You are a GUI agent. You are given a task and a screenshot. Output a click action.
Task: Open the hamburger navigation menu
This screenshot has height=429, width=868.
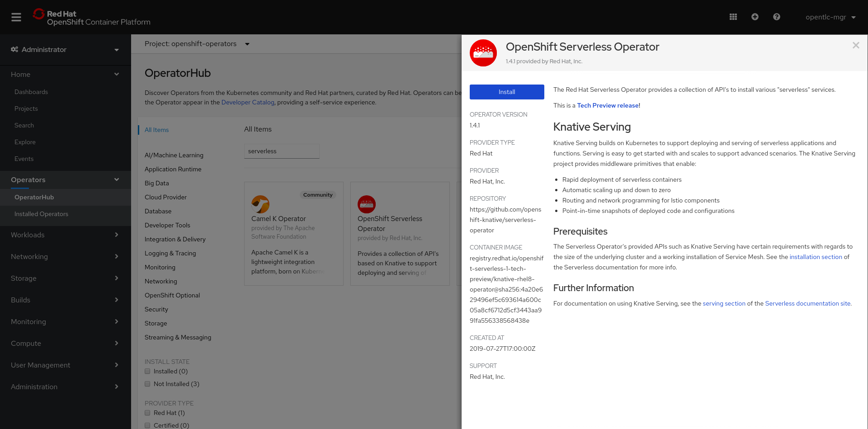tap(16, 17)
